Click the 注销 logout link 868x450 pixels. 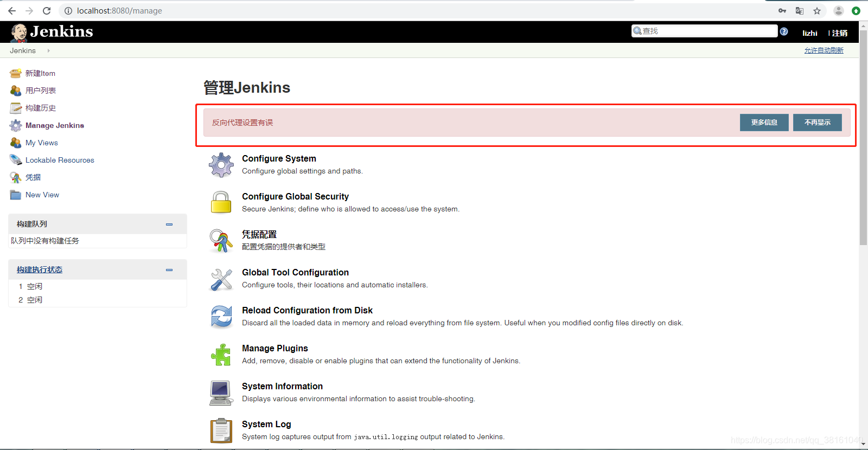point(840,33)
